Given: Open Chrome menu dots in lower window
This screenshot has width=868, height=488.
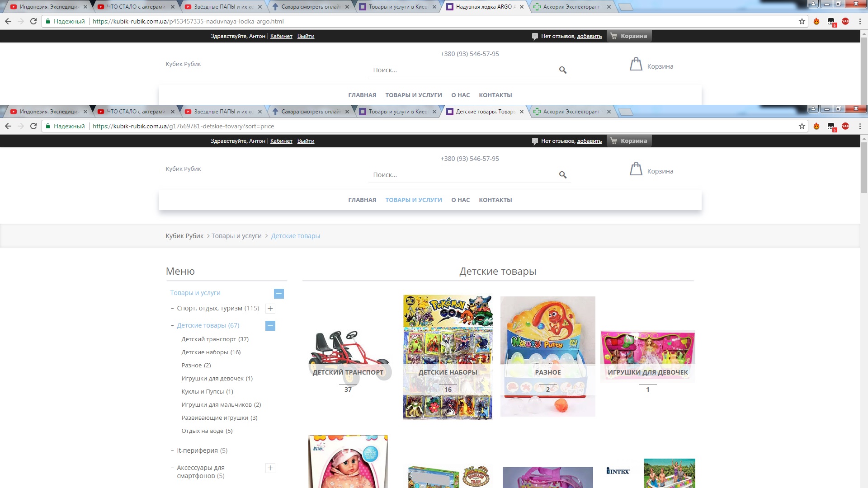Looking at the screenshot, I should click(x=860, y=126).
